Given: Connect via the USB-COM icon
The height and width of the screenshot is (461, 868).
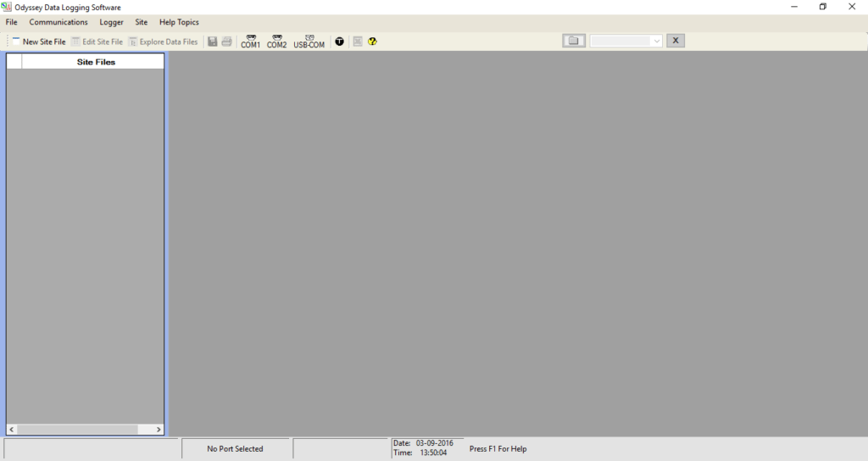Looking at the screenshot, I should point(309,42).
